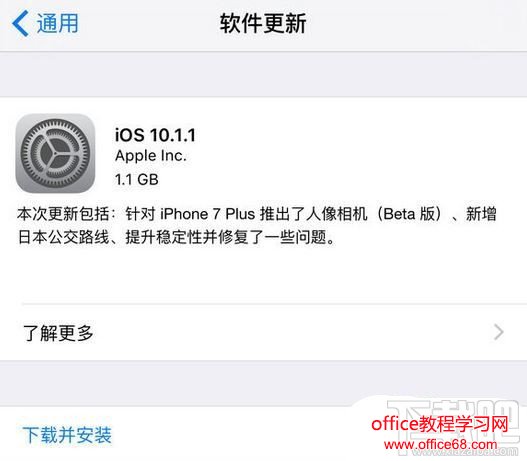Tap the gray Settings gear icon

click(x=55, y=154)
